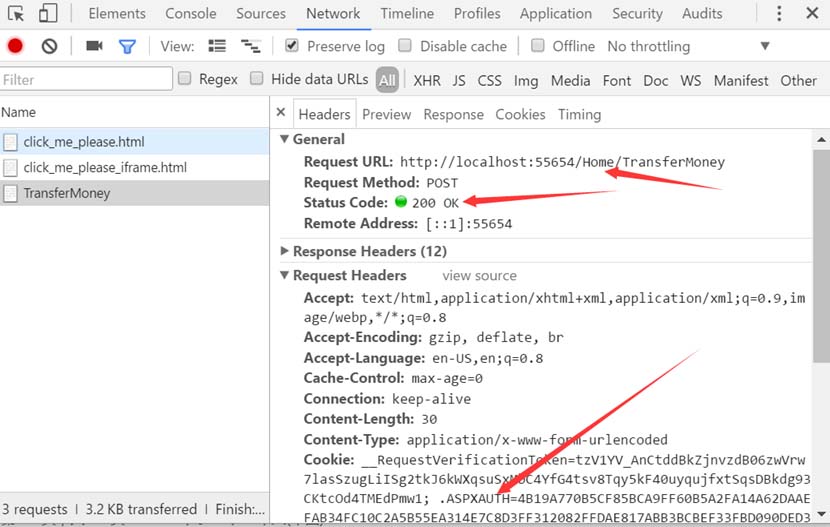Open the DevTools three-dot menu
Viewport: 830px width, 527px height.
pos(779,13)
